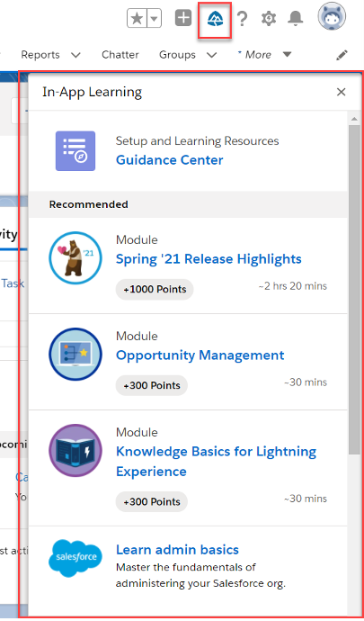Click the In-App Learning panel scrollbar
This screenshot has height=621, width=364.
coord(354,291)
